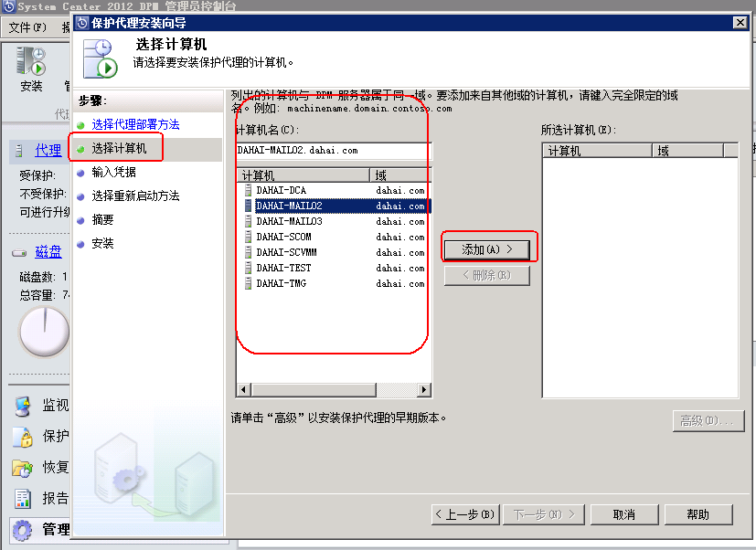Select the 安装 wizard step

pos(102,243)
